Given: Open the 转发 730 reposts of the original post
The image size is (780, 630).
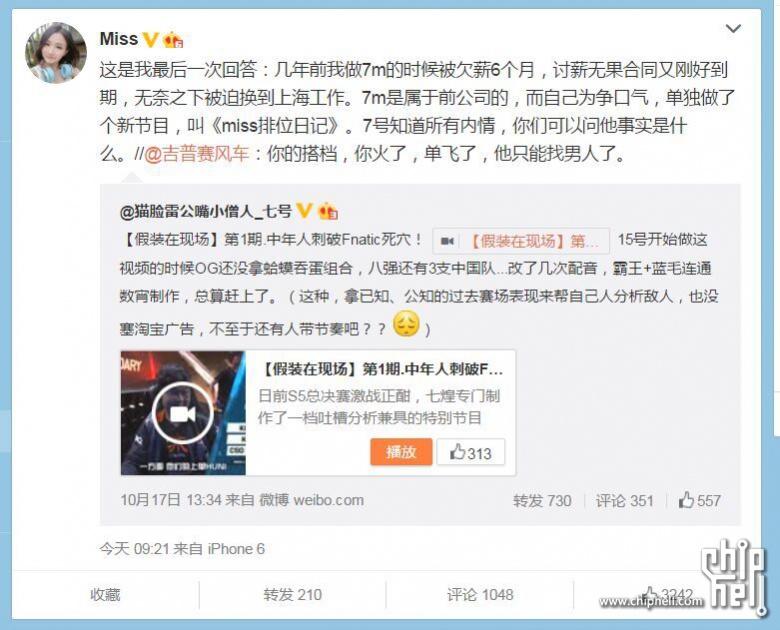Looking at the screenshot, I should [x=542, y=501].
